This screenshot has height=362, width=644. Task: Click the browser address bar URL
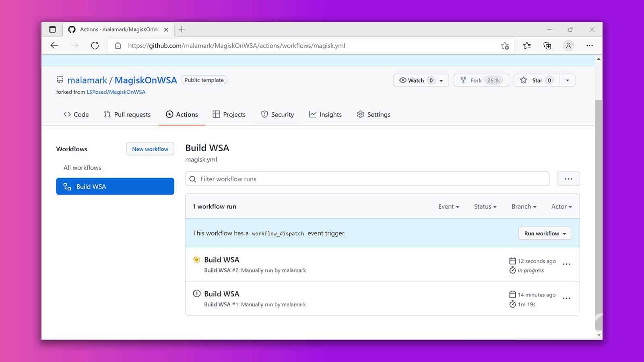point(237,45)
